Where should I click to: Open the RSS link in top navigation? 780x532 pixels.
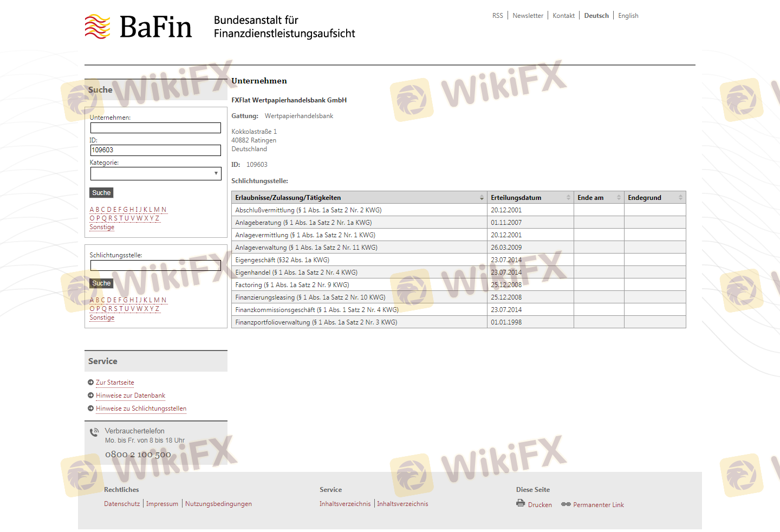click(497, 16)
